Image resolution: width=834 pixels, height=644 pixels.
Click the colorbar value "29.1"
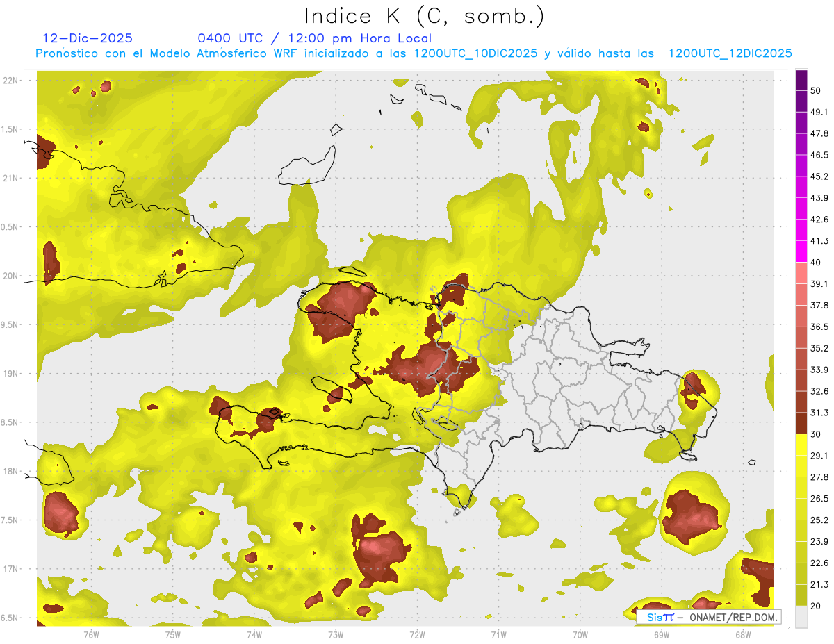(819, 455)
